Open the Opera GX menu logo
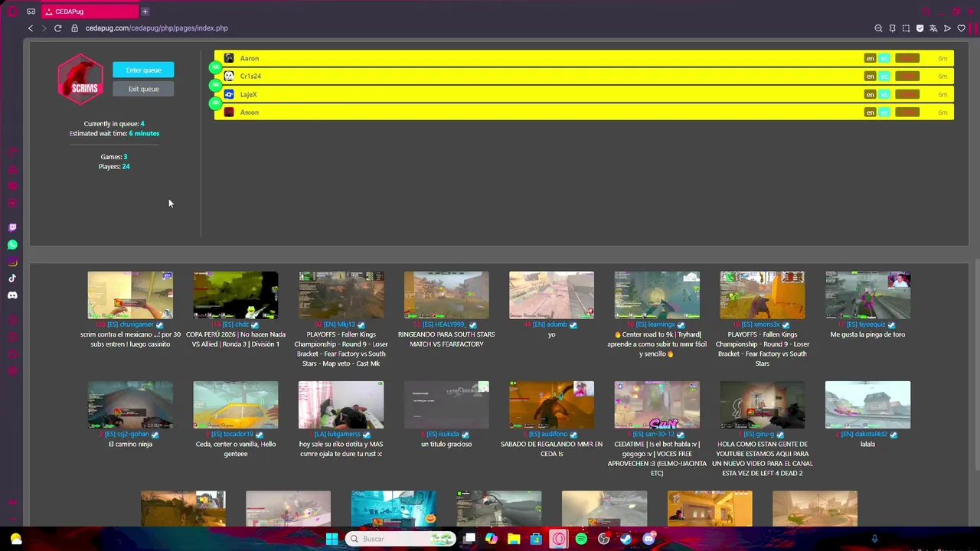This screenshot has height=551, width=980. click(12, 11)
